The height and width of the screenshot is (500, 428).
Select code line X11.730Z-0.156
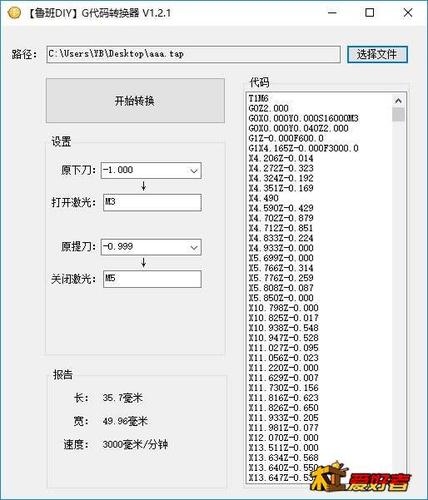coord(283,388)
